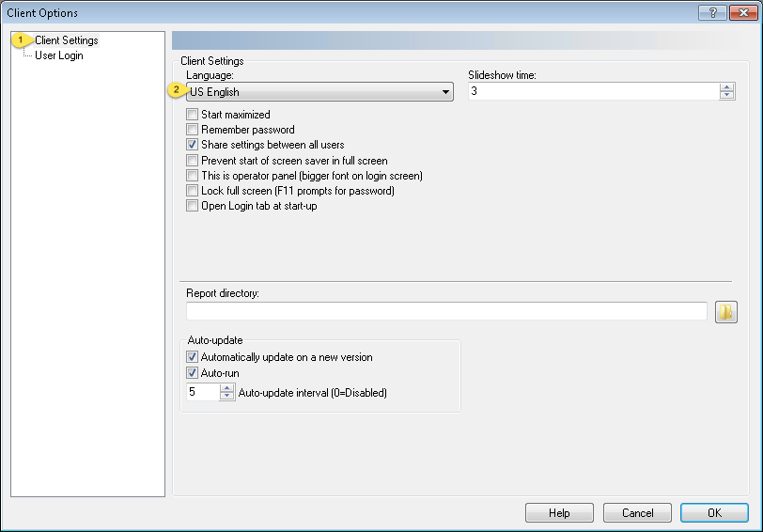Uncheck the Auto-run checkbox
The width and height of the screenshot is (763, 532).
tap(193, 373)
